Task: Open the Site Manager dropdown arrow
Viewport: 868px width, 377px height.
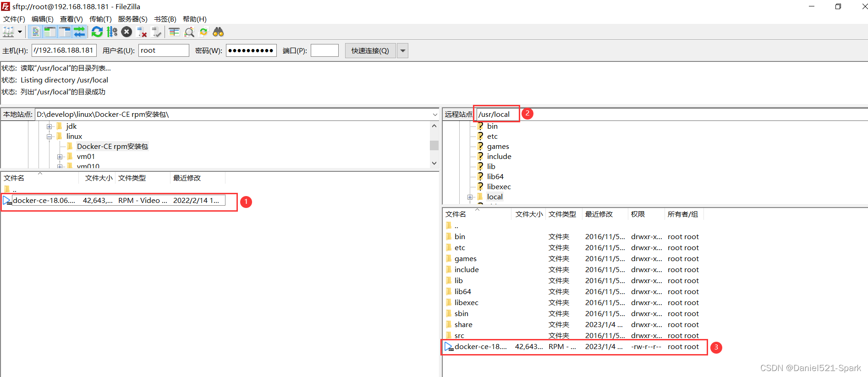Action: coord(20,32)
